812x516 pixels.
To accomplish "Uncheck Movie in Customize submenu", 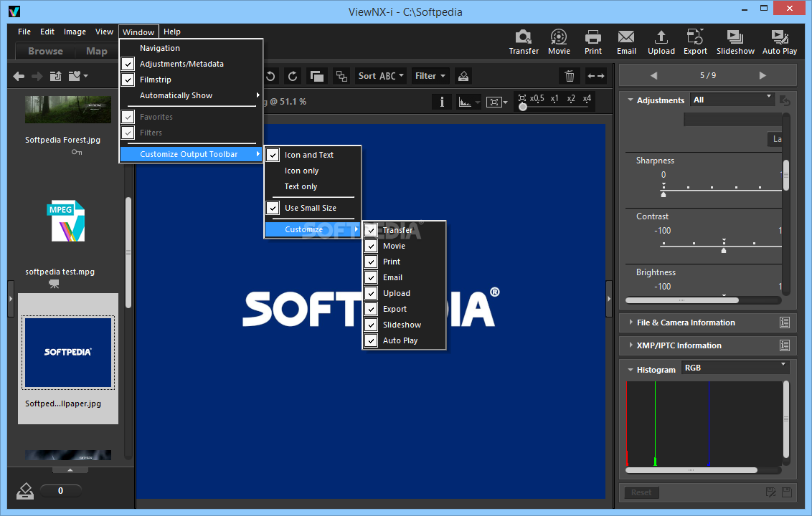I will tap(371, 246).
